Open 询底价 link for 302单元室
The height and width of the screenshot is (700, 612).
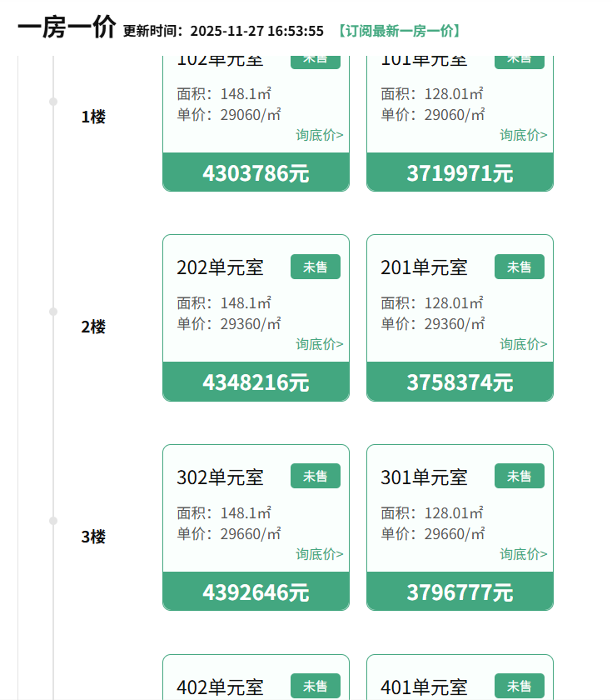[x=319, y=554]
